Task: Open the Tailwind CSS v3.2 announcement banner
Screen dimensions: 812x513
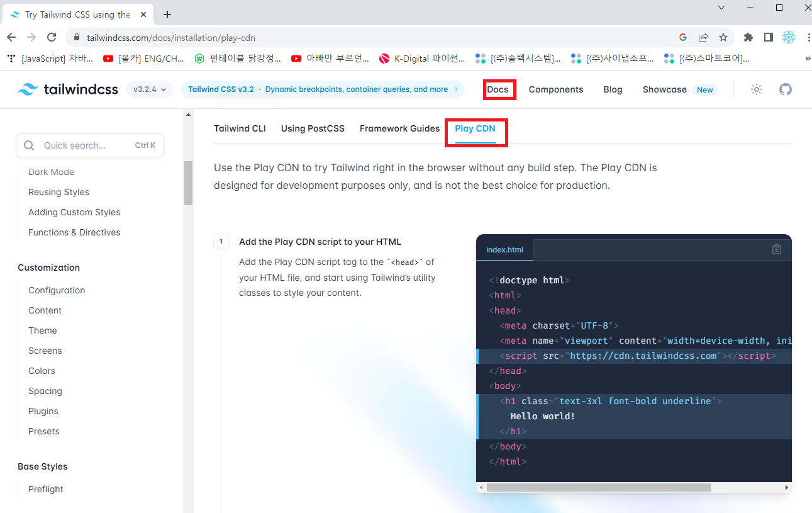Action: click(323, 89)
